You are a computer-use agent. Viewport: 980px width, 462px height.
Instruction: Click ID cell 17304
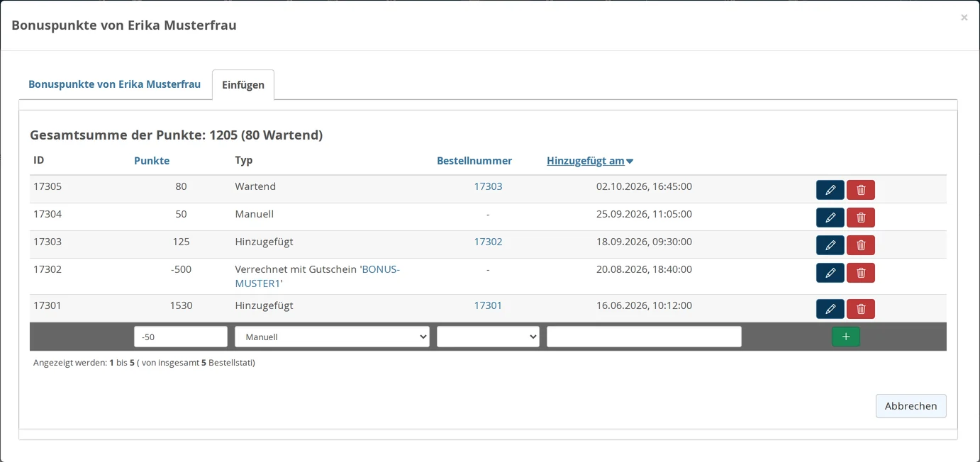coord(48,214)
